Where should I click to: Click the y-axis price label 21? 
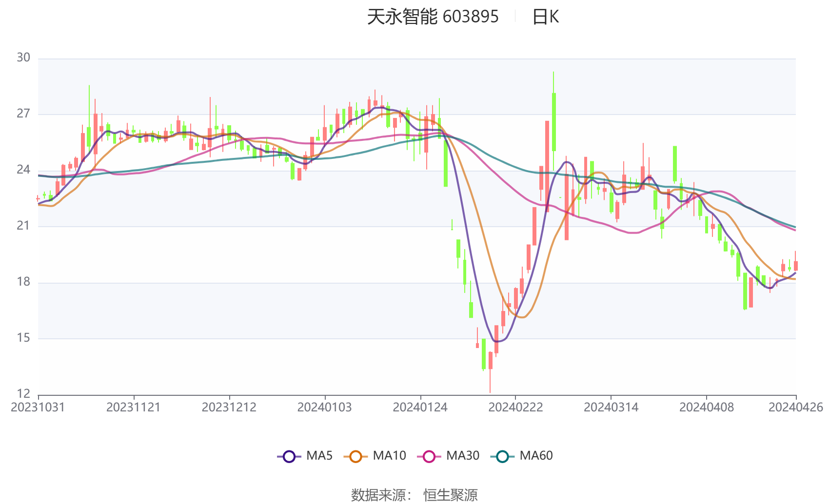tap(23, 226)
